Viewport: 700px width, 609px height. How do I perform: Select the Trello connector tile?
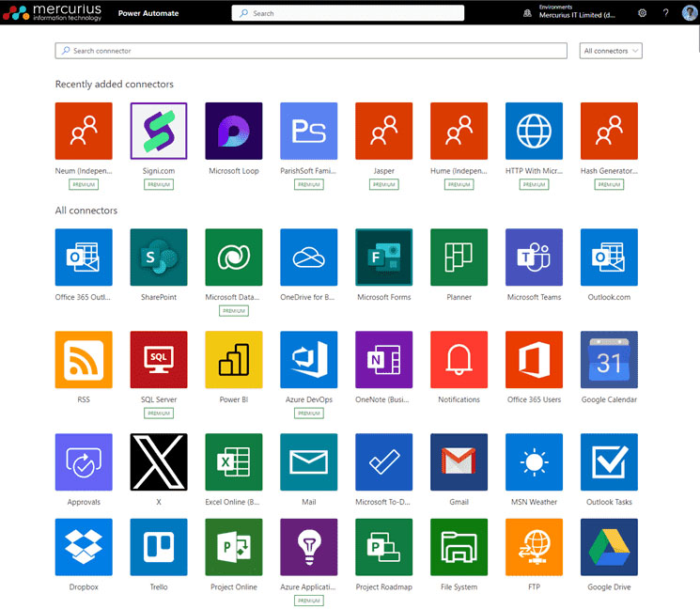[x=159, y=547]
